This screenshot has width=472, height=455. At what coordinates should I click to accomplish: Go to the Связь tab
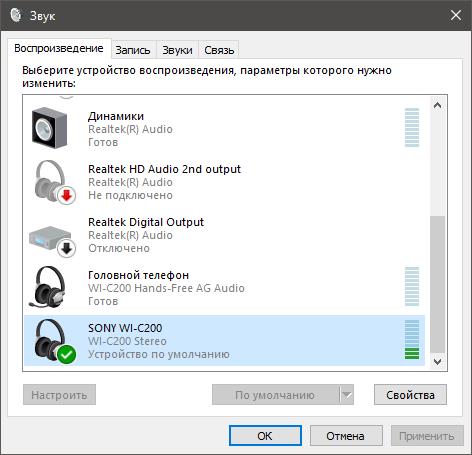pyautogui.click(x=219, y=50)
